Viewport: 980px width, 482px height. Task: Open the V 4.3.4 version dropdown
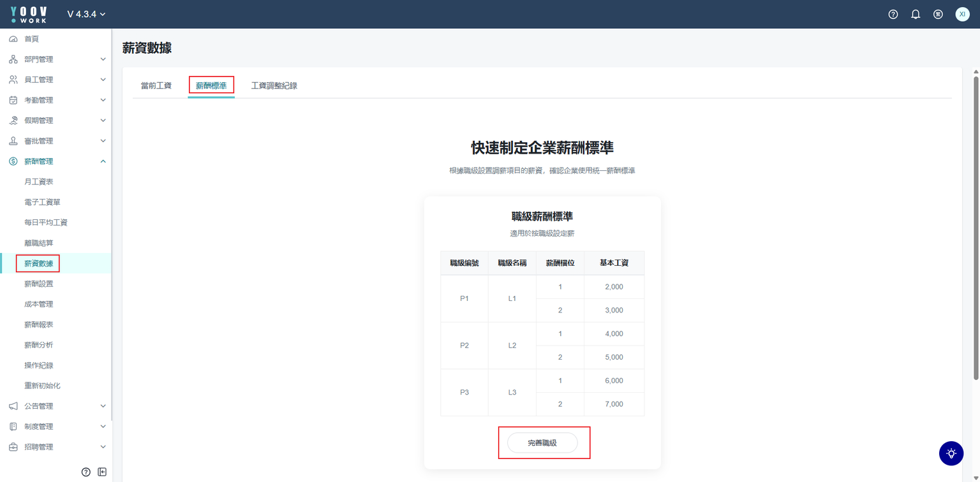coord(86,14)
